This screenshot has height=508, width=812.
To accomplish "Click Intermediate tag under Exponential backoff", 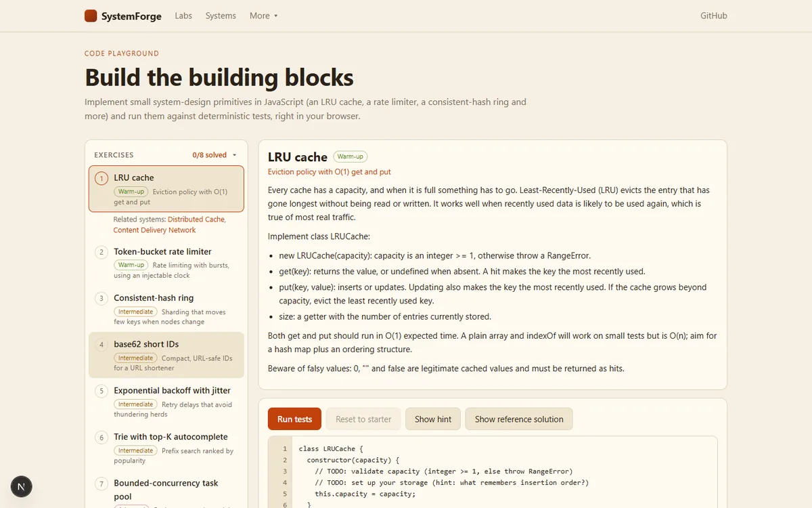I will coord(135,404).
